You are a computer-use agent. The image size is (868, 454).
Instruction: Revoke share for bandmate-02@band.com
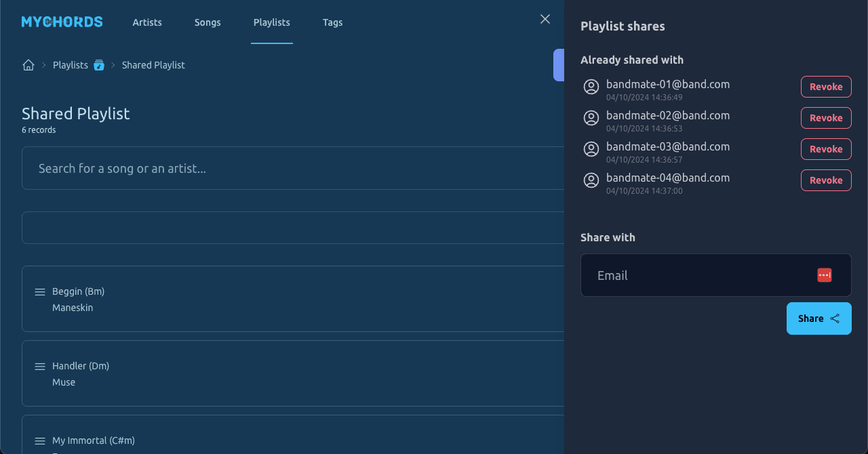click(826, 118)
